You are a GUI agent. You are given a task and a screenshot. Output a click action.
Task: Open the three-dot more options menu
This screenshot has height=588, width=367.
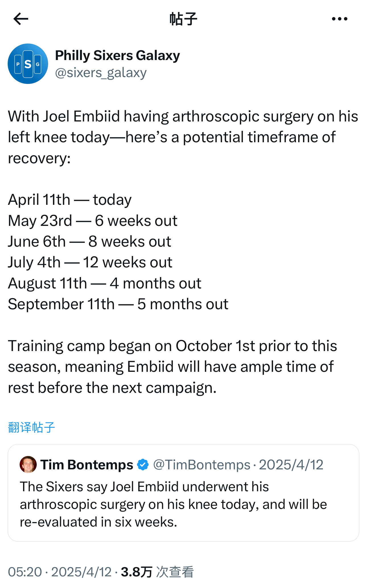pos(339,19)
